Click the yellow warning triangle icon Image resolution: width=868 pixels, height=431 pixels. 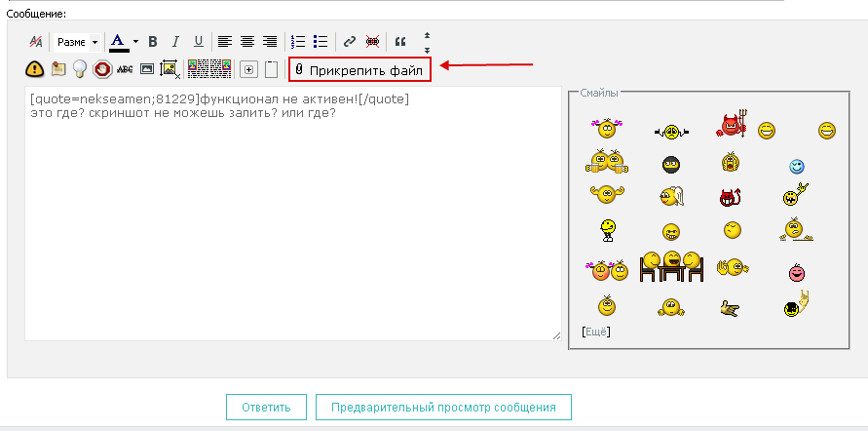pyautogui.click(x=35, y=69)
